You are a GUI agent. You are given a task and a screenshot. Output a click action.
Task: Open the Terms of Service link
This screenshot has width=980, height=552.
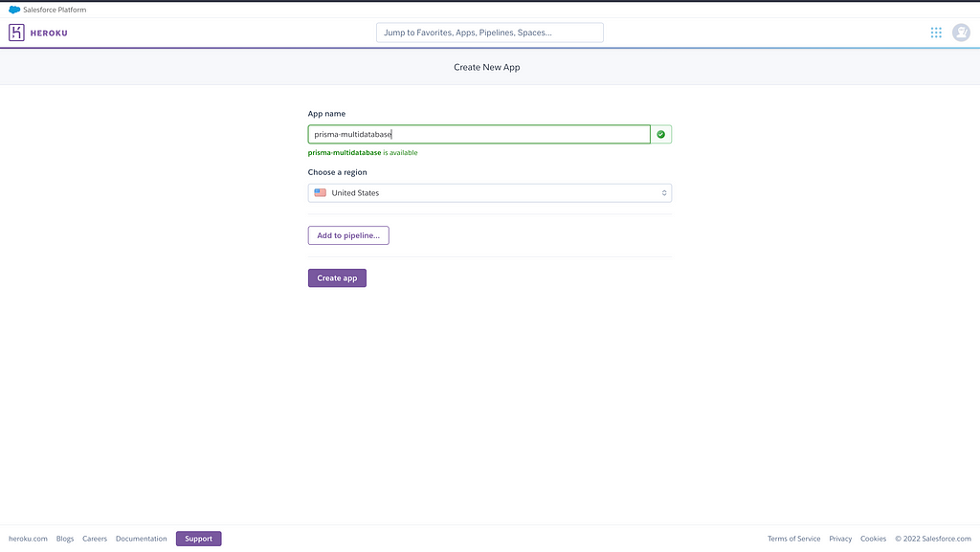click(793, 539)
